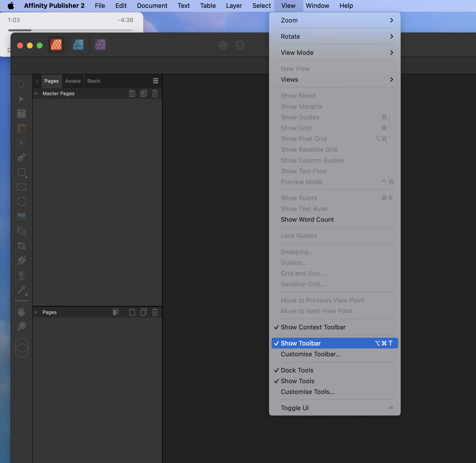The width and height of the screenshot is (476, 463).
Task: Expand the Rotate submenu
Action: (335, 36)
